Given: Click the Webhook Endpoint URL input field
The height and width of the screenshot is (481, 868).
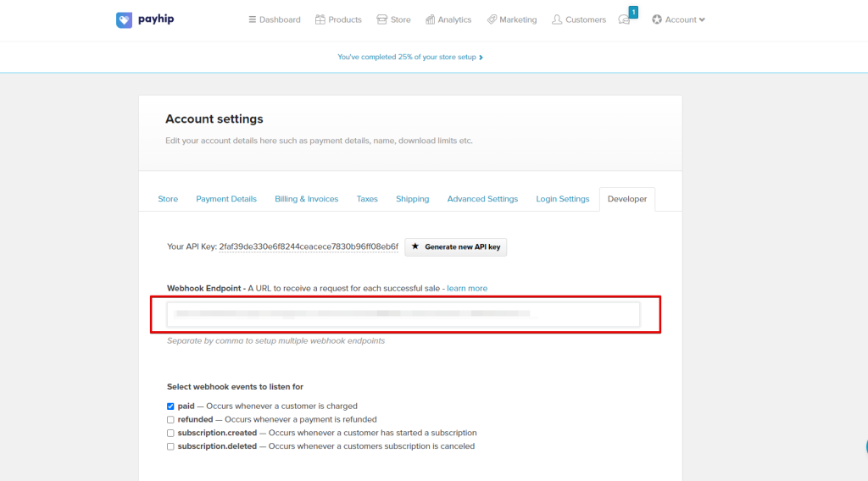Looking at the screenshot, I should coord(403,314).
